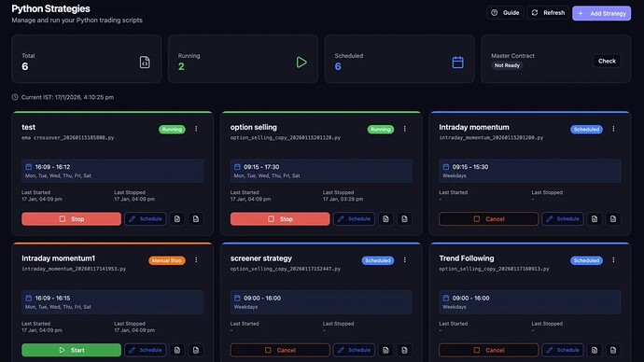Open the three-dot menu on screener strategy card
644x362 pixels.
point(404,259)
